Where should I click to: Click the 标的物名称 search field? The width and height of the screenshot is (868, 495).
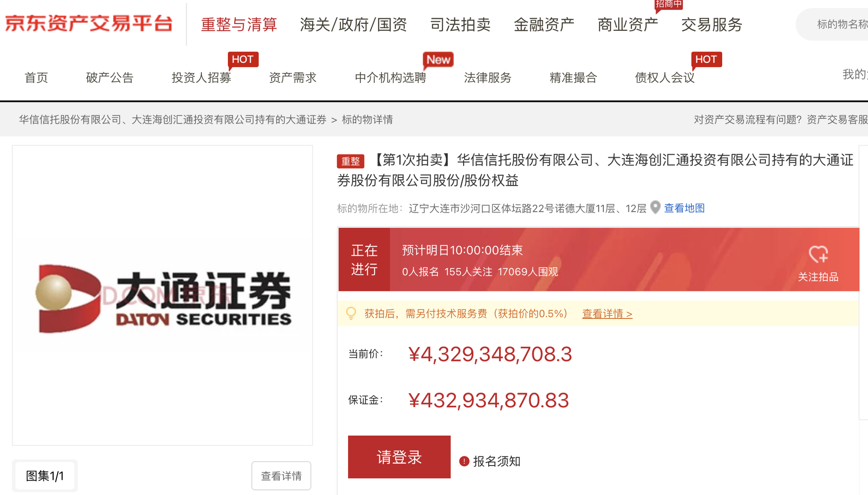832,24
